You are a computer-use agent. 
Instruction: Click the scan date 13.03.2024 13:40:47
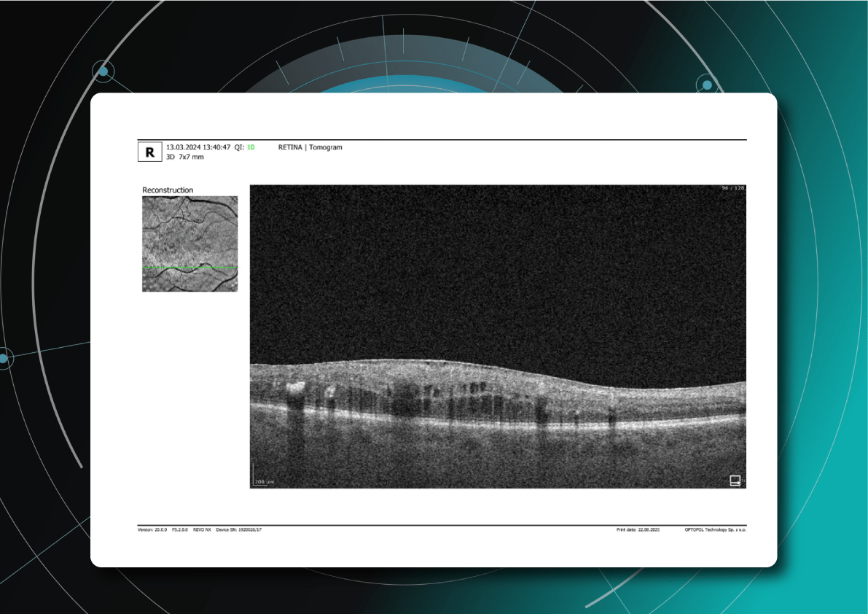(x=198, y=147)
